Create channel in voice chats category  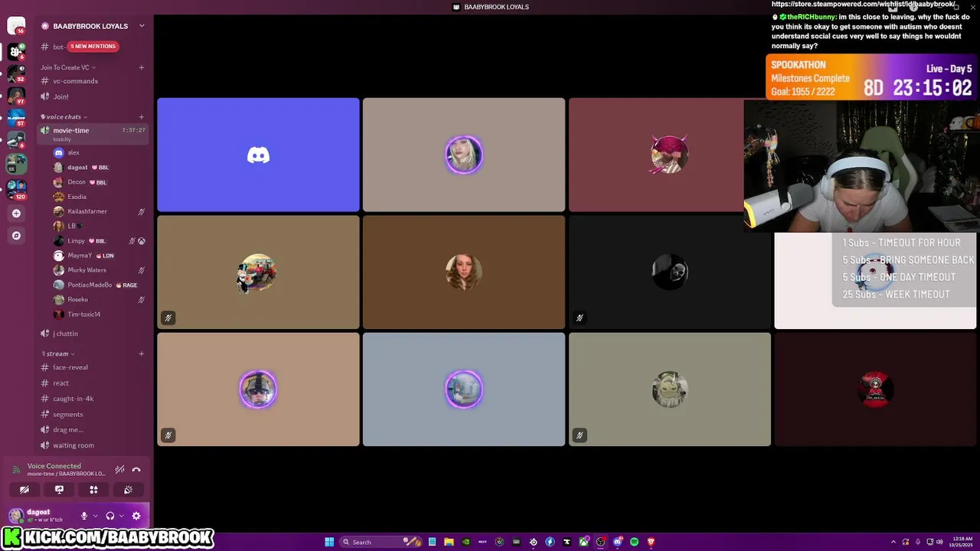(x=142, y=117)
